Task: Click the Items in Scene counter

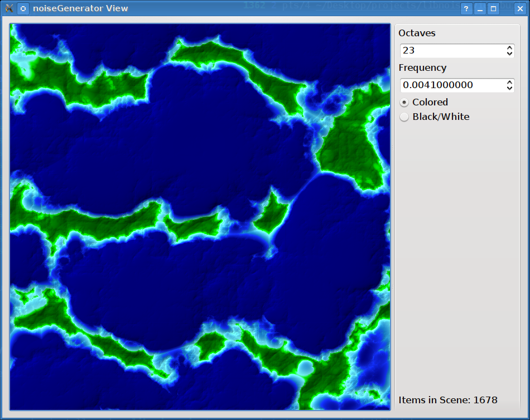Action: pos(448,400)
